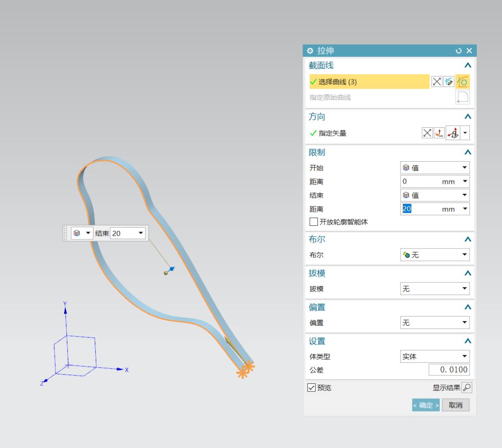Open the 布尔 dropdown set to 无
502x448 pixels.
pyautogui.click(x=435, y=255)
